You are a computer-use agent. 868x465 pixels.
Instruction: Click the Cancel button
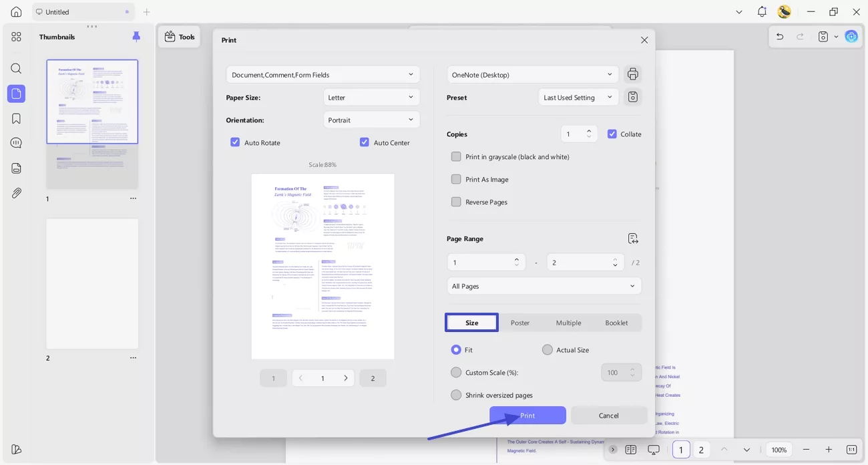[609, 416]
